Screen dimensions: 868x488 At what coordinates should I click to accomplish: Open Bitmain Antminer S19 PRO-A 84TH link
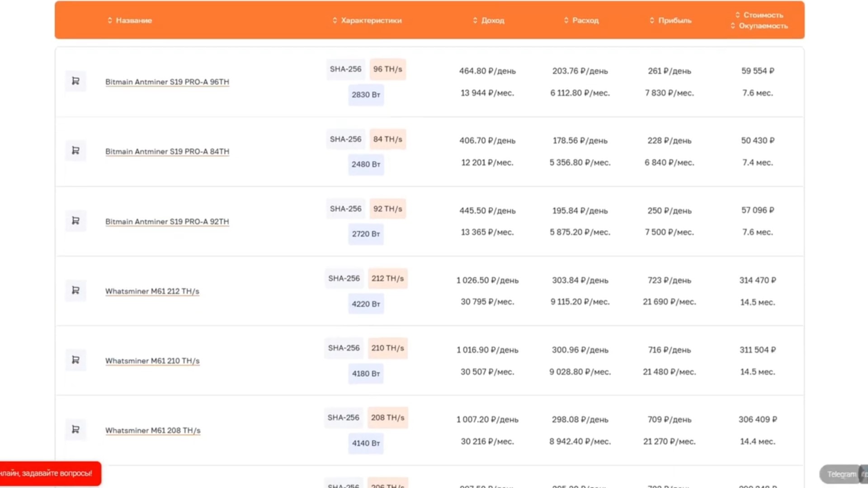(x=167, y=151)
